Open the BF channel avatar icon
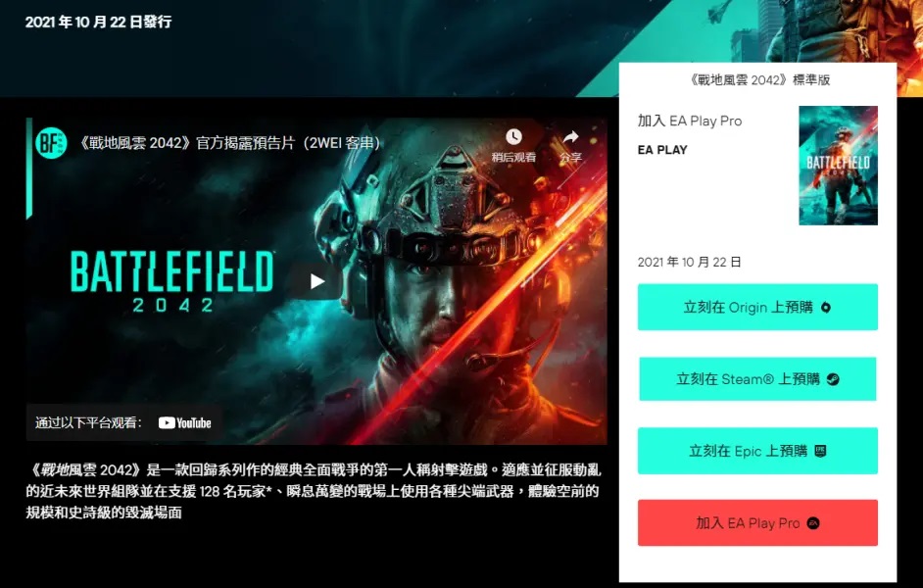923x588 pixels. point(51,142)
